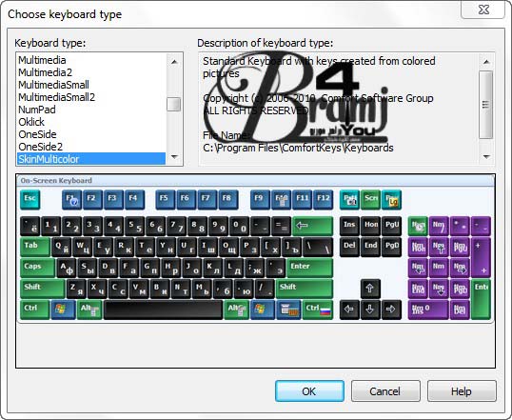Click the Esc key on preview
512x420 pixels.
coord(30,199)
